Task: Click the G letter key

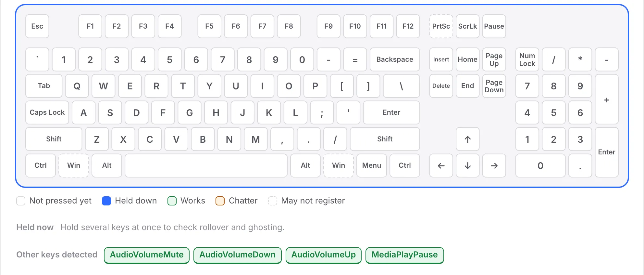Action: point(190,112)
